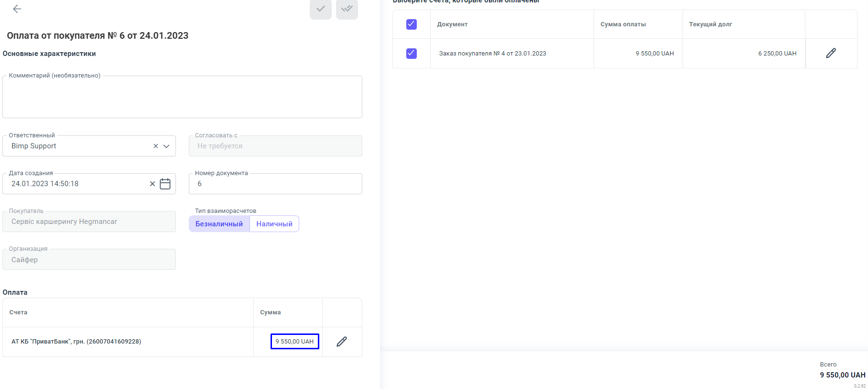
Task: Expand the Ответственный dropdown arrow
Action: pyautogui.click(x=166, y=146)
